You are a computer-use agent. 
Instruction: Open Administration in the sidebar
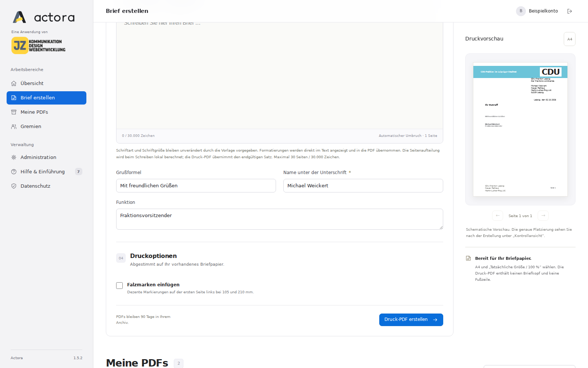coord(46,158)
